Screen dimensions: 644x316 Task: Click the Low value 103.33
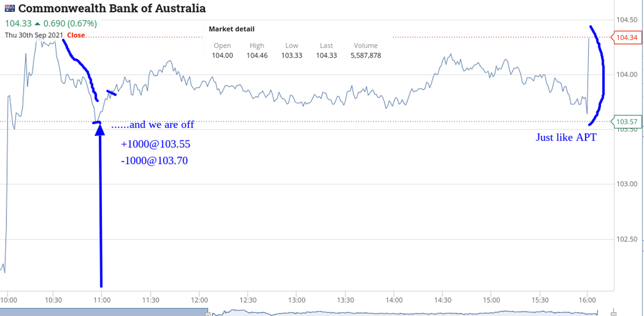[292, 55]
